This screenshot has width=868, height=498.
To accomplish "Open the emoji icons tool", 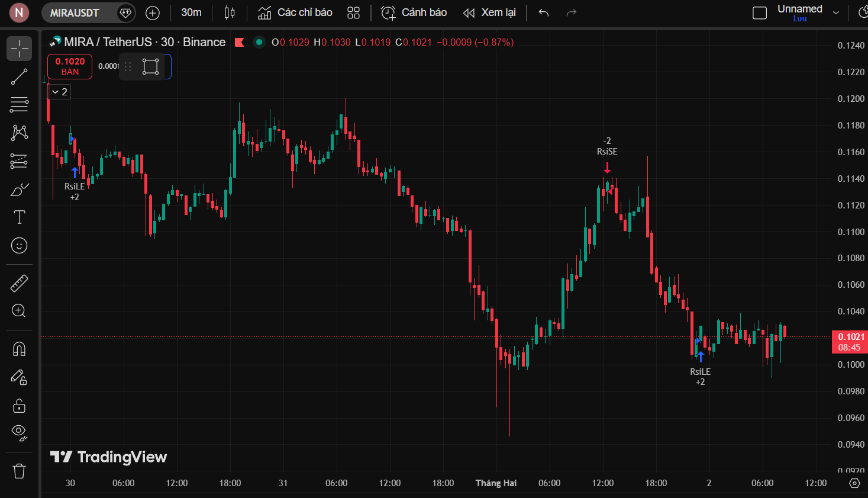I will pos(19,245).
